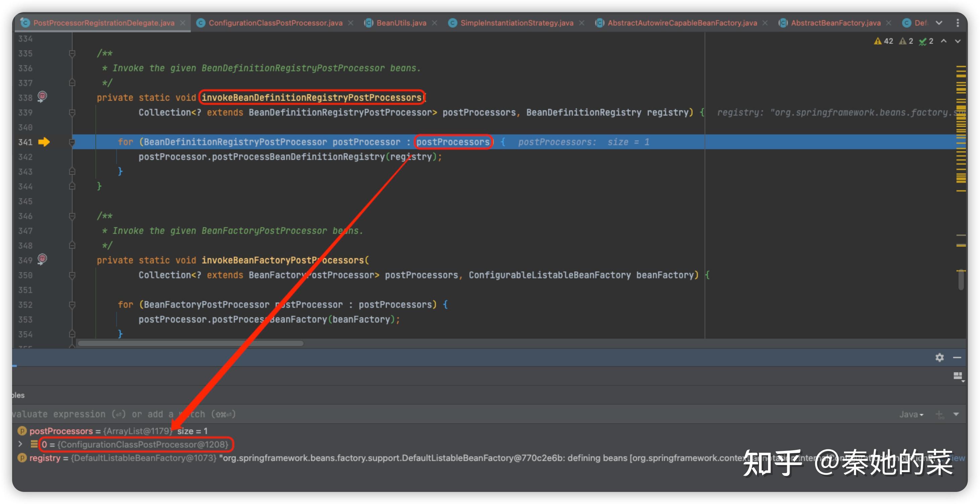Open the editor tabs three-dot menu
This screenshot has height=504, width=980.
click(957, 23)
